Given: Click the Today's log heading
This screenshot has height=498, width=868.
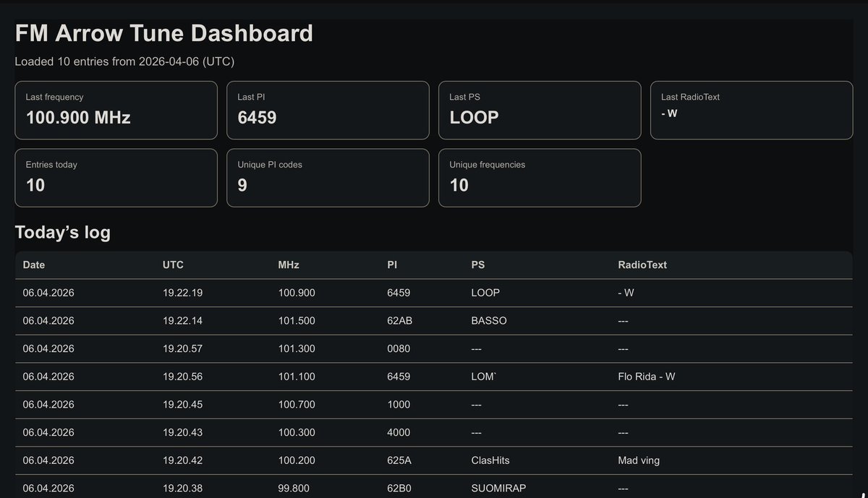Looking at the screenshot, I should point(63,232).
